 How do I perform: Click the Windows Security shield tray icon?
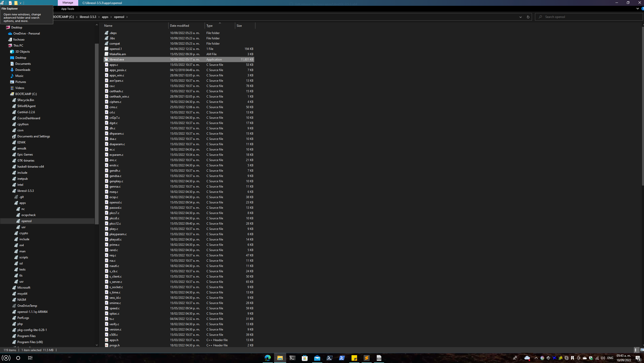(x=591, y=358)
